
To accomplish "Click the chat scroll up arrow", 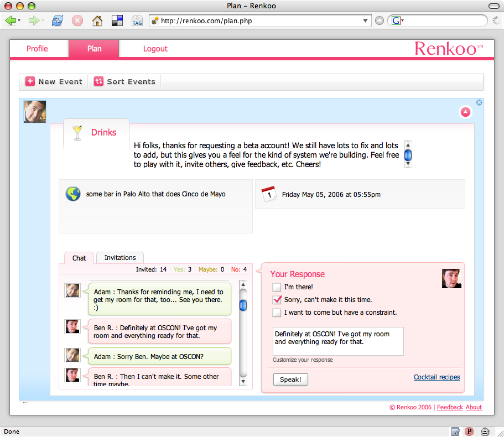I will [243, 284].
